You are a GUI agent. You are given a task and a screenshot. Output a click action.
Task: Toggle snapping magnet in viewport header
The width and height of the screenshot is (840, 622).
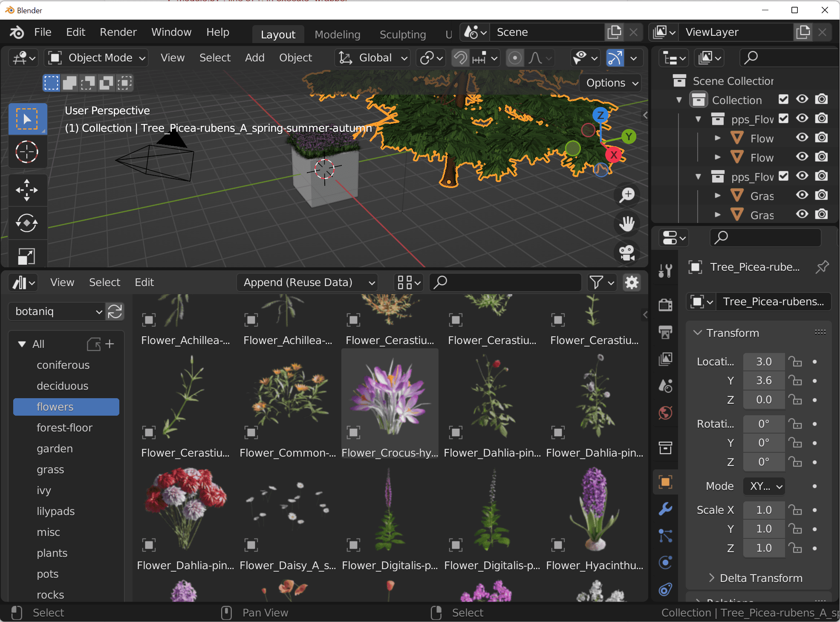click(x=460, y=58)
